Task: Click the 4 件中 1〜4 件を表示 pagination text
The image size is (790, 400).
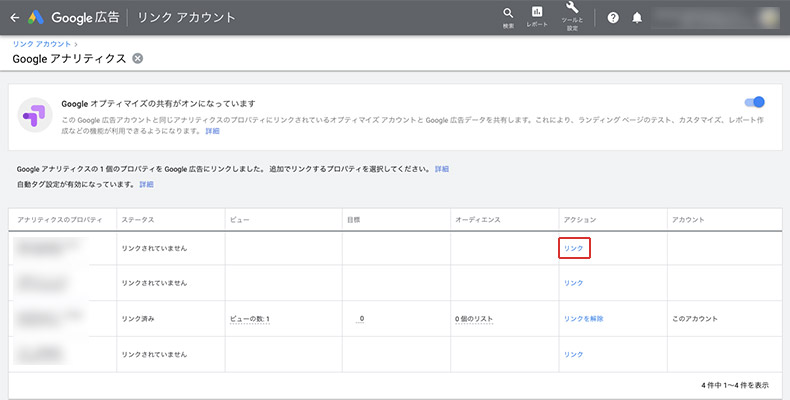Action: click(735, 385)
